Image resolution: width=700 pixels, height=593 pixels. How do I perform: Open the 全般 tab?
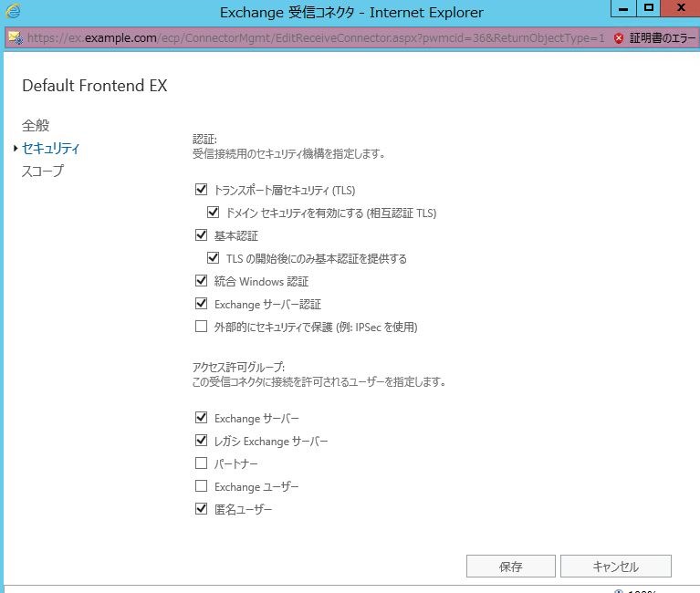tap(36, 125)
